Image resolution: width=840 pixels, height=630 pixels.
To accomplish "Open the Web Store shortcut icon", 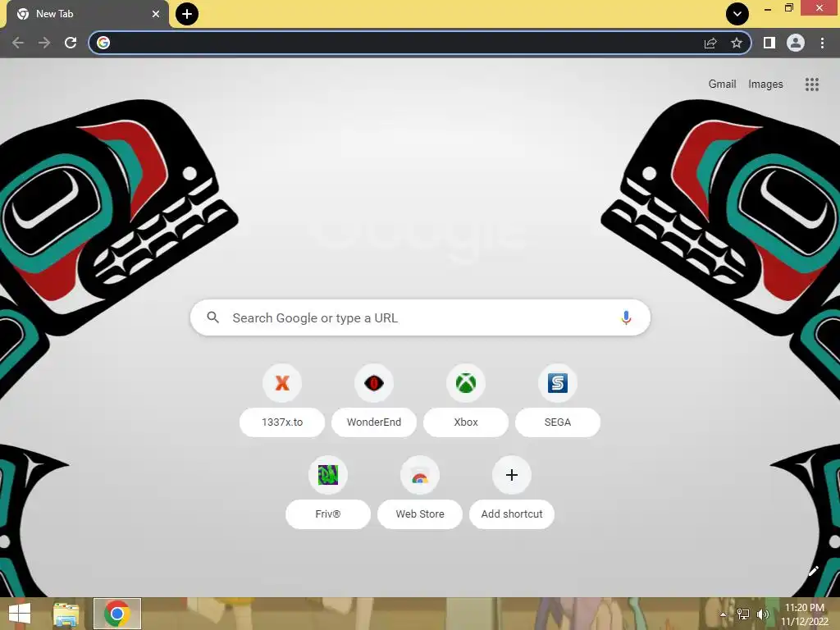I will 420,475.
